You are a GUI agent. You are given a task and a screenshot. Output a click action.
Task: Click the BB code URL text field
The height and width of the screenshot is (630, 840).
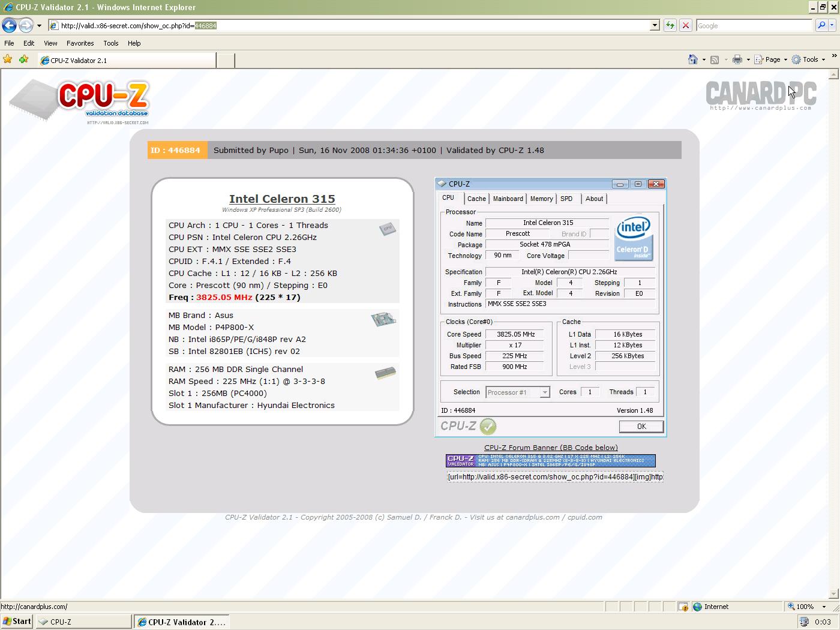[555, 477]
